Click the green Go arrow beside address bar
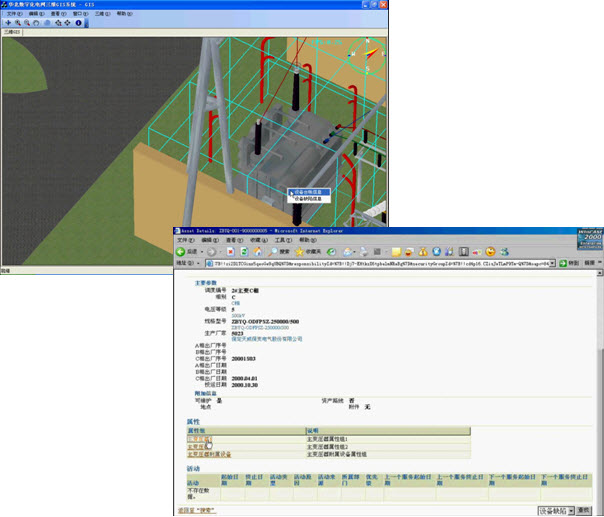Viewport: 604px width, 517px height. click(x=564, y=263)
